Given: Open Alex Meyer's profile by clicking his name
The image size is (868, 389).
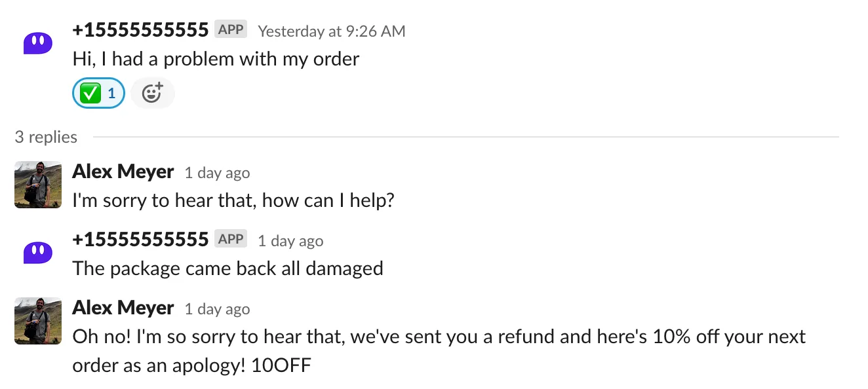Looking at the screenshot, I should [x=123, y=172].
